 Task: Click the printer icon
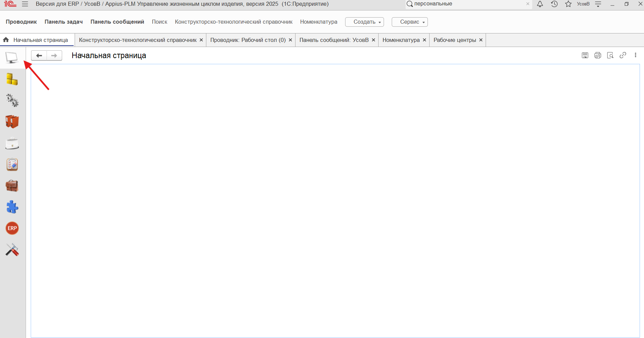click(x=598, y=55)
